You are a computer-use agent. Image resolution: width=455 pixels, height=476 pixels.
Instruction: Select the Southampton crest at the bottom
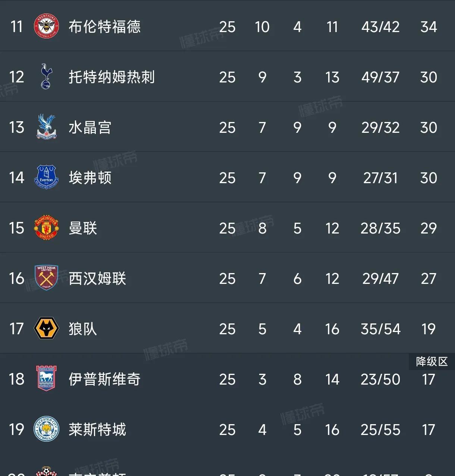46,472
